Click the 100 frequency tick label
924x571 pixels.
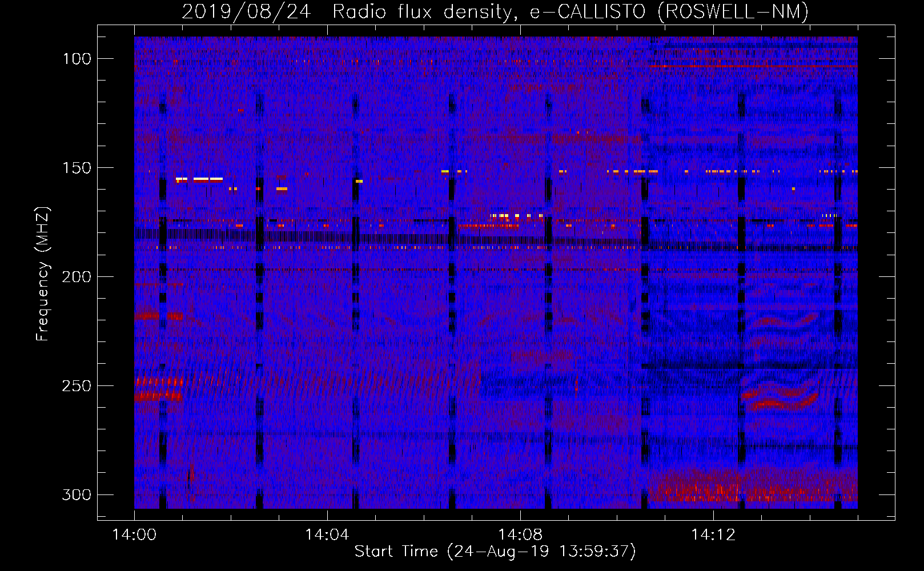click(x=77, y=59)
